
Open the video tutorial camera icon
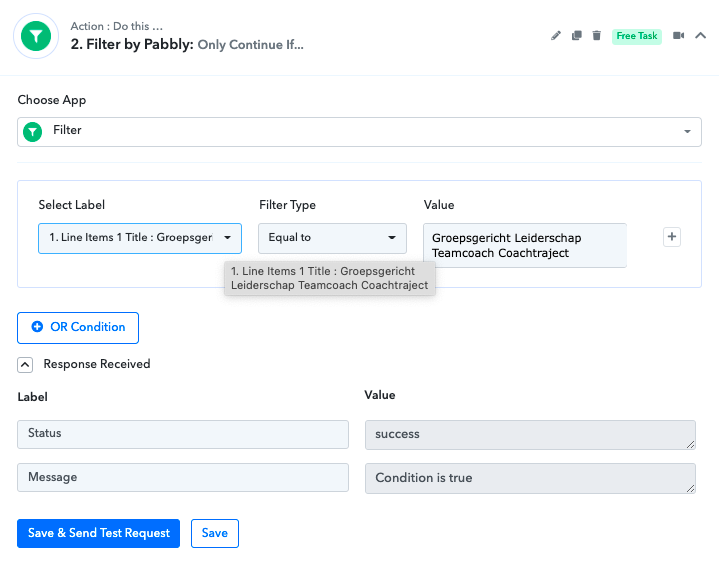[x=678, y=36]
